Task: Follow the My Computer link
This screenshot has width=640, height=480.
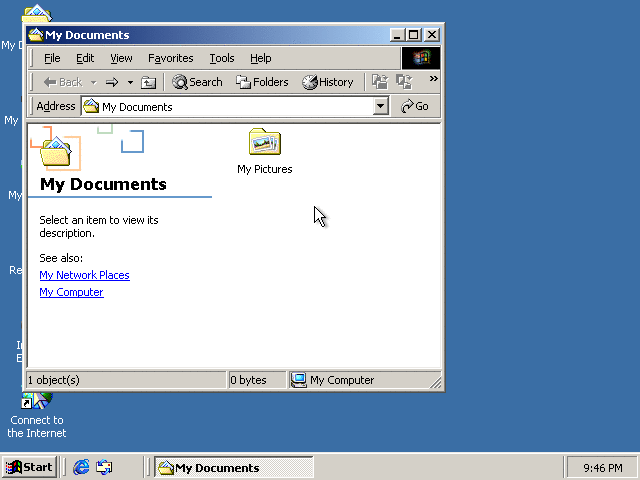Action: (x=71, y=292)
